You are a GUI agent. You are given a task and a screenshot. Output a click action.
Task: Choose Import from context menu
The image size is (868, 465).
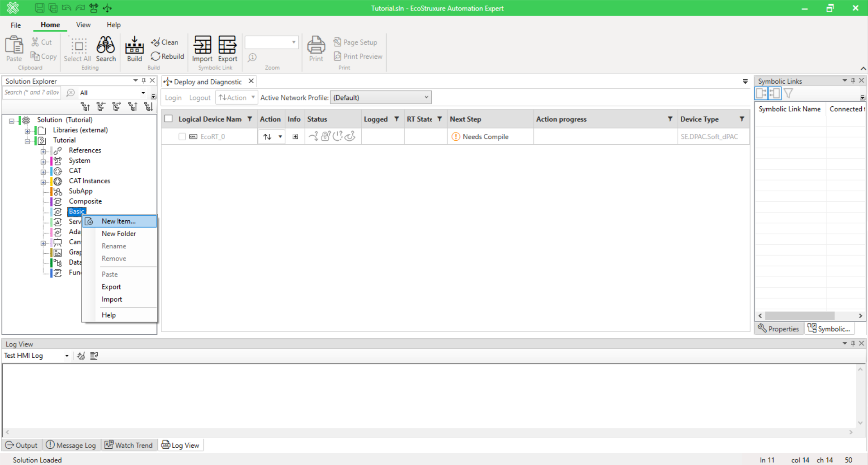[120, 299]
